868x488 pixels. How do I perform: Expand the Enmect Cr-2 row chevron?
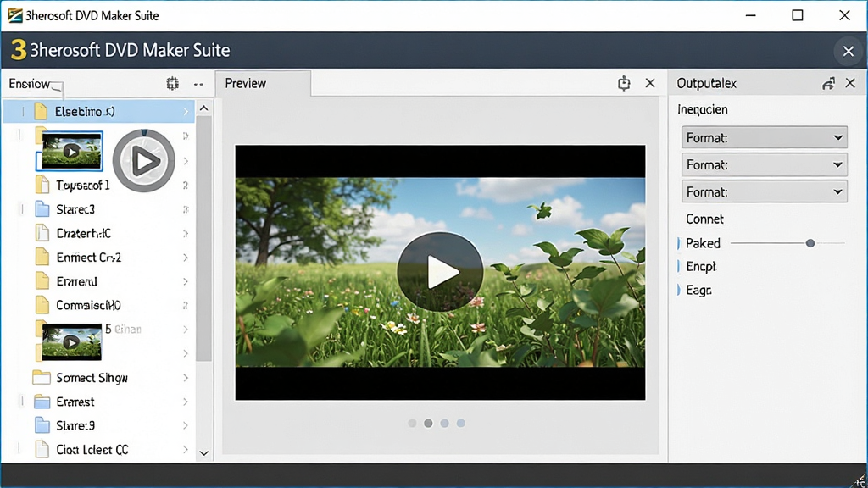(x=186, y=258)
